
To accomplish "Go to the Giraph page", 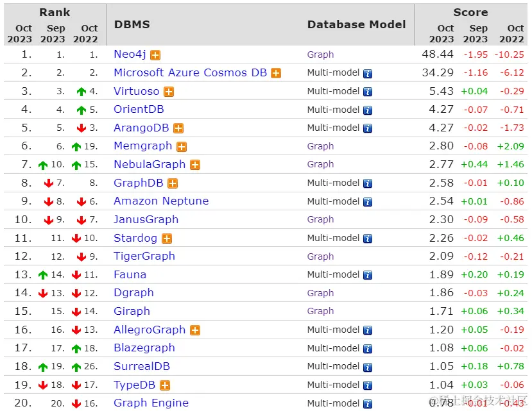I will 132,312.
